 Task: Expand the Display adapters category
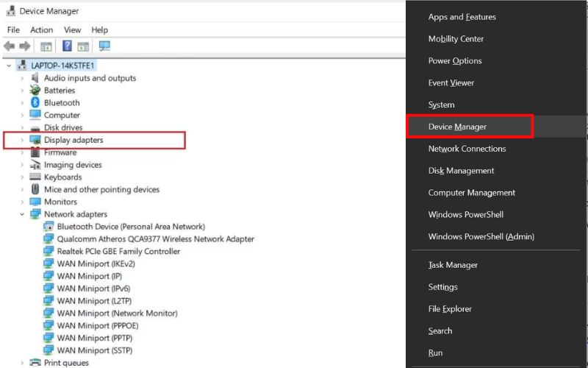click(22, 140)
